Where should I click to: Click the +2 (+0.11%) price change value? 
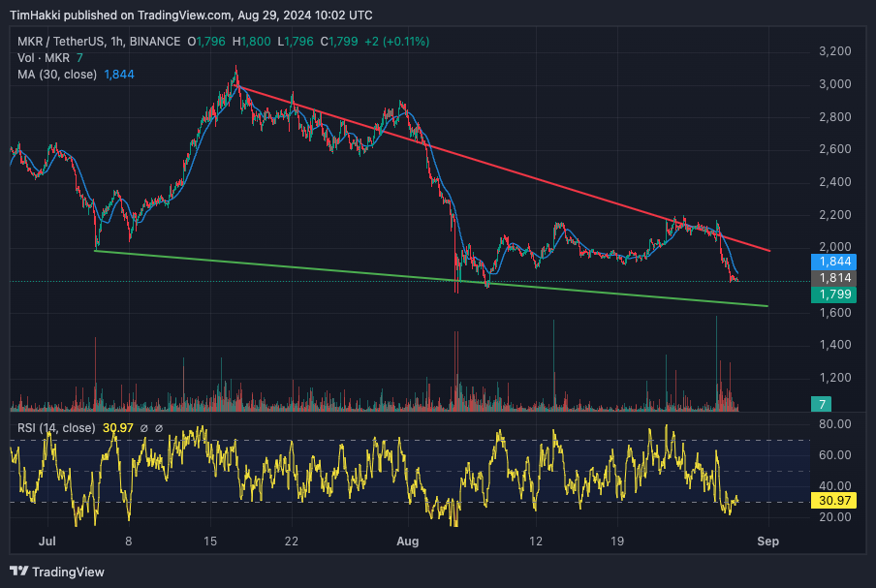tap(396, 42)
